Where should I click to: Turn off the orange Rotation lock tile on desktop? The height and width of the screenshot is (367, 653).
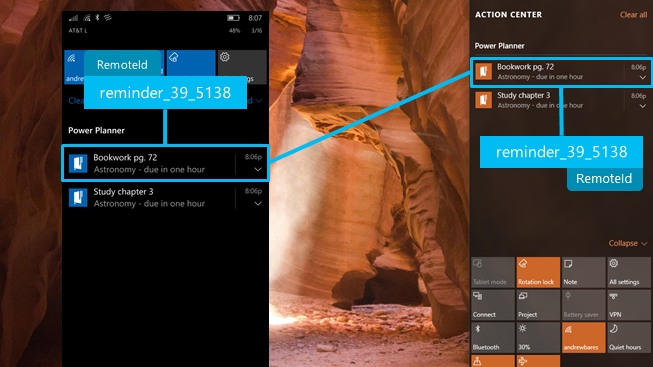click(x=538, y=272)
